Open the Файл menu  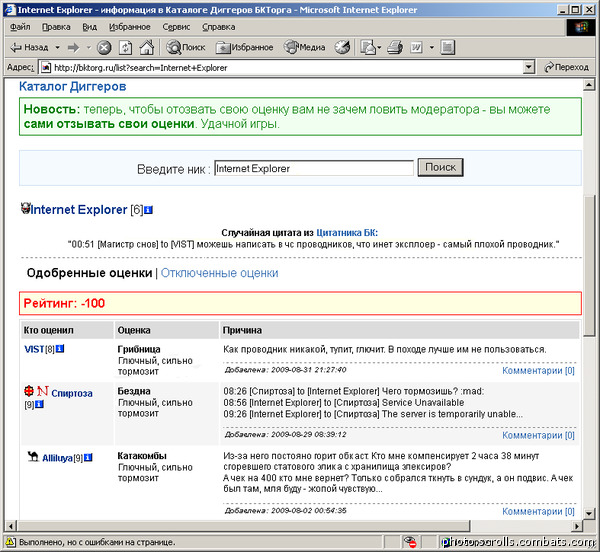[x=20, y=27]
